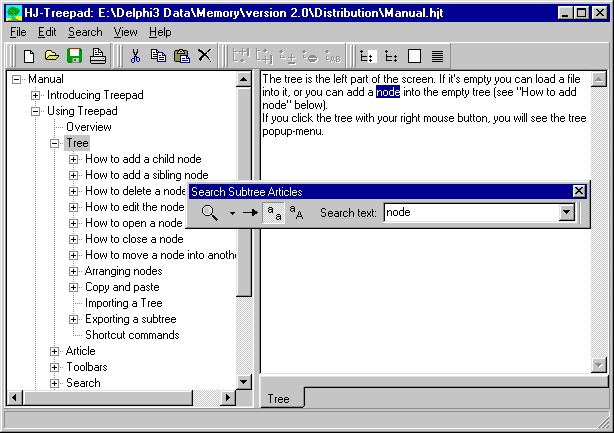The height and width of the screenshot is (433, 614).
Task: Expand 'How to add a child node'
Action: [73, 159]
